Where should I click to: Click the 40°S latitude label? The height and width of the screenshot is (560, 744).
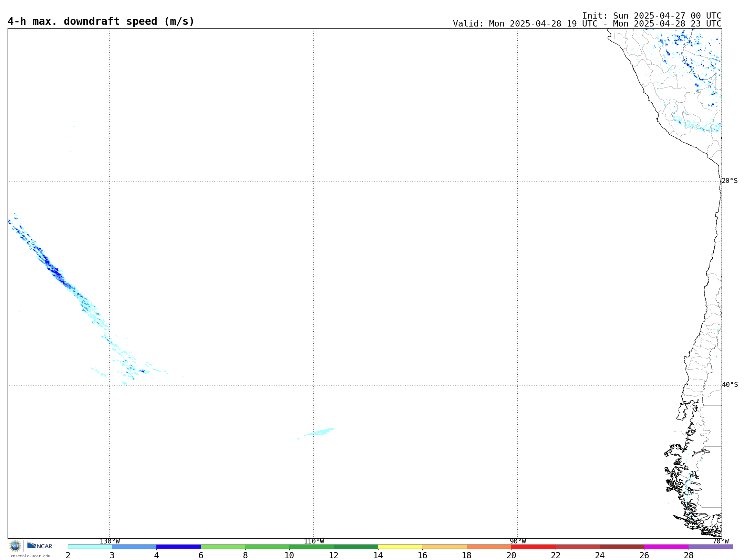click(x=730, y=385)
